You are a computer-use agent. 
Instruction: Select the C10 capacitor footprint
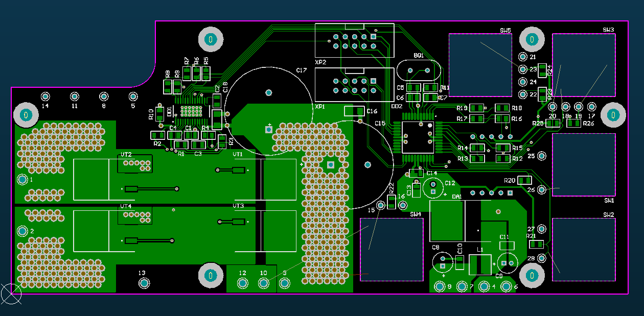tap(460, 263)
